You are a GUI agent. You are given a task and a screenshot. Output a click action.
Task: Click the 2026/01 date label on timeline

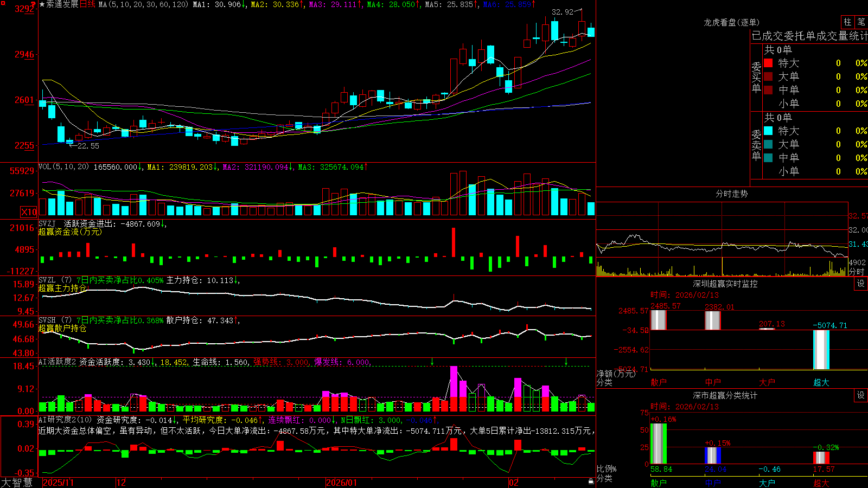click(x=342, y=483)
